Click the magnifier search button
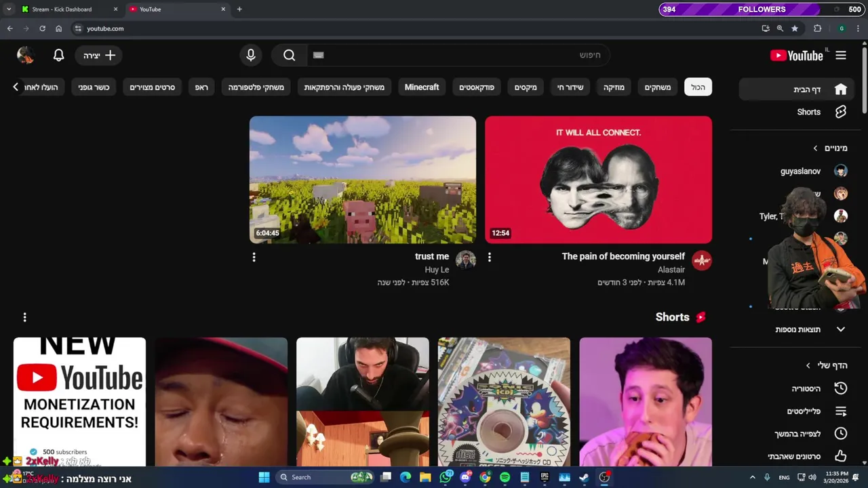The width and height of the screenshot is (868, 488). 290,56
